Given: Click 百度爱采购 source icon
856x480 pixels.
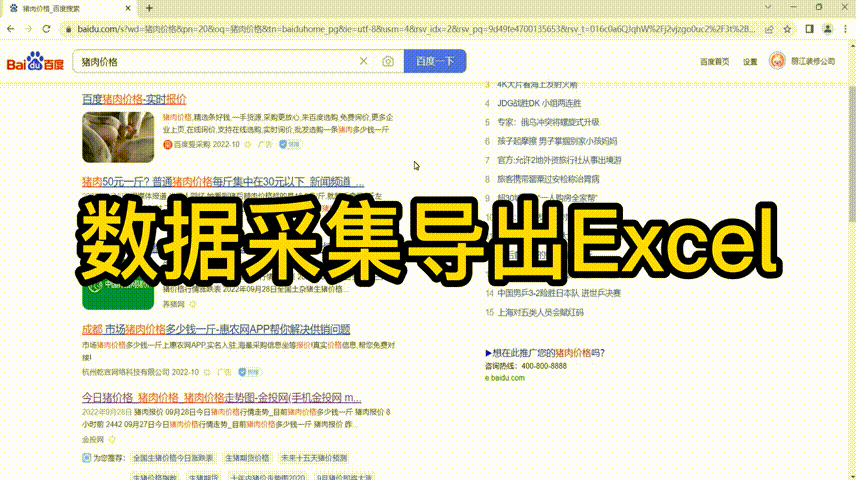Looking at the screenshot, I should (168, 144).
